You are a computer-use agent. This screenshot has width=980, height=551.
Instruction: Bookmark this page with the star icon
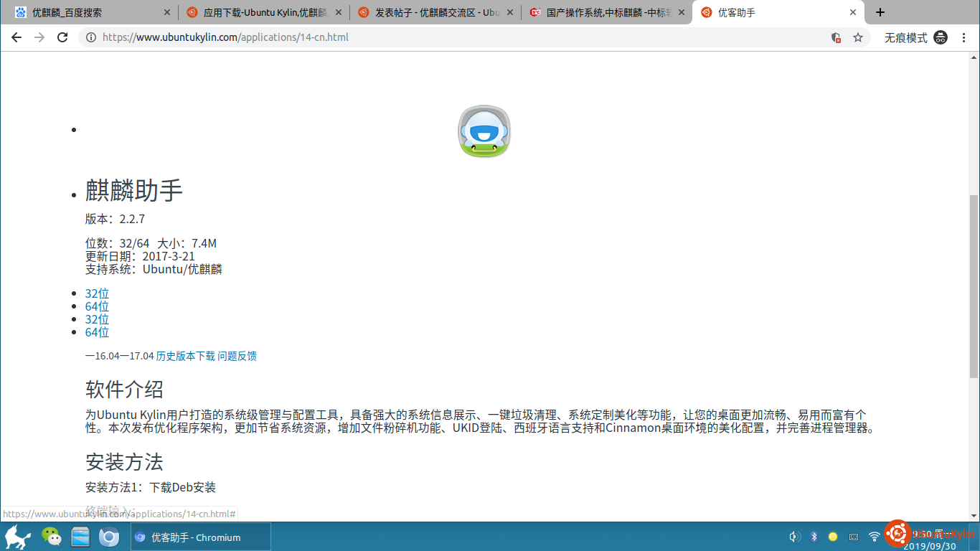858,37
